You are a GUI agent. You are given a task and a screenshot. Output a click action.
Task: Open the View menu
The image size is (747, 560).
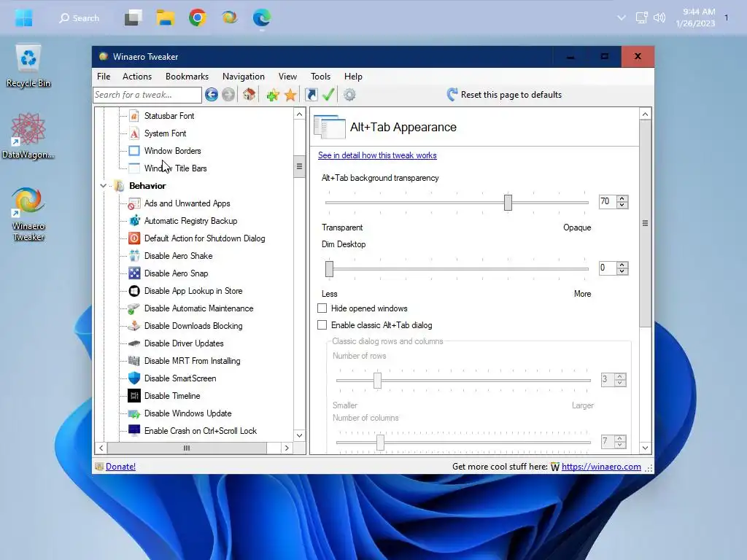pyautogui.click(x=287, y=76)
